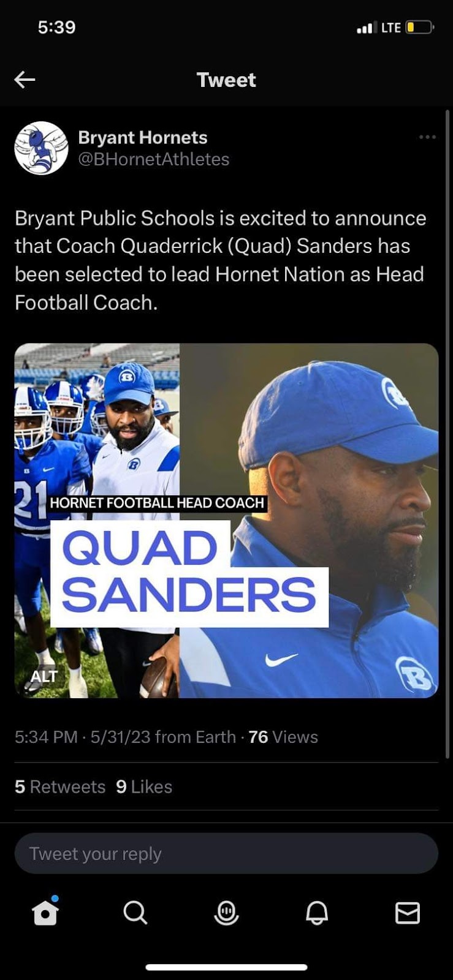
Task: Open the Notifications bell tab
Action: point(317,913)
